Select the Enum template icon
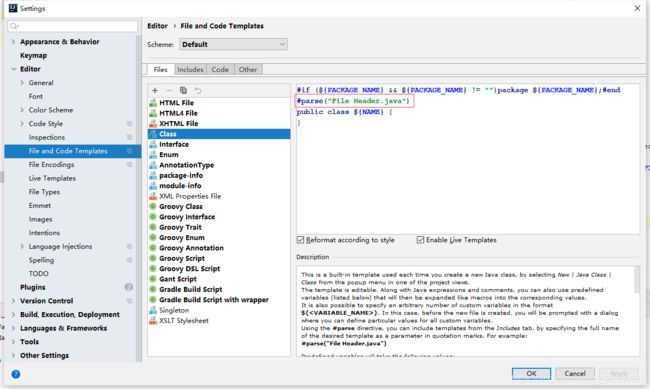Image resolution: width=650 pixels, height=389 pixels. pos(153,155)
